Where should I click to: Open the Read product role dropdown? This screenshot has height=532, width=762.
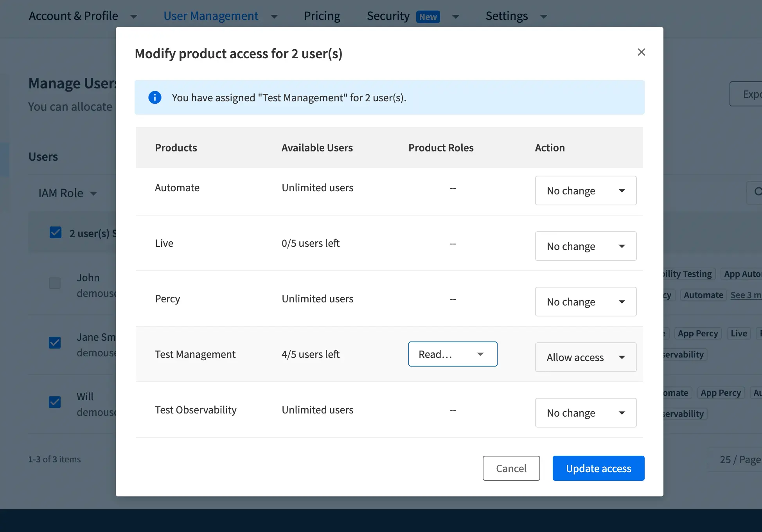(x=453, y=354)
